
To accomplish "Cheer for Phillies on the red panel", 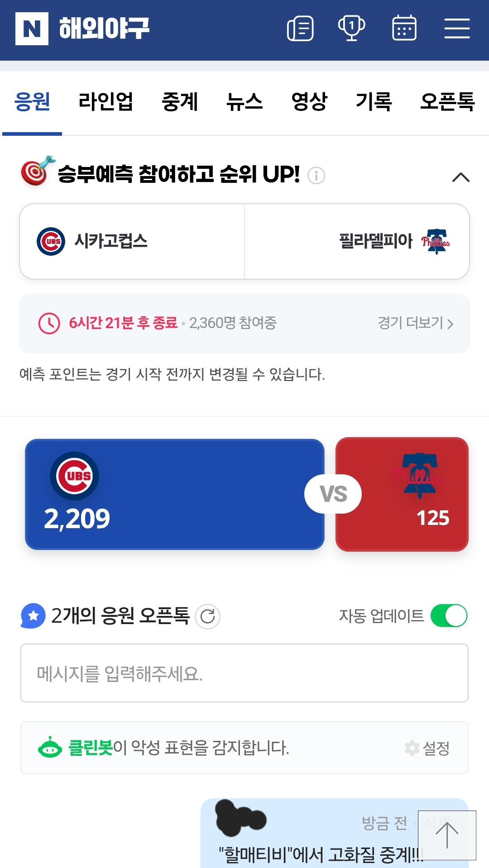I will (x=402, y=494).
